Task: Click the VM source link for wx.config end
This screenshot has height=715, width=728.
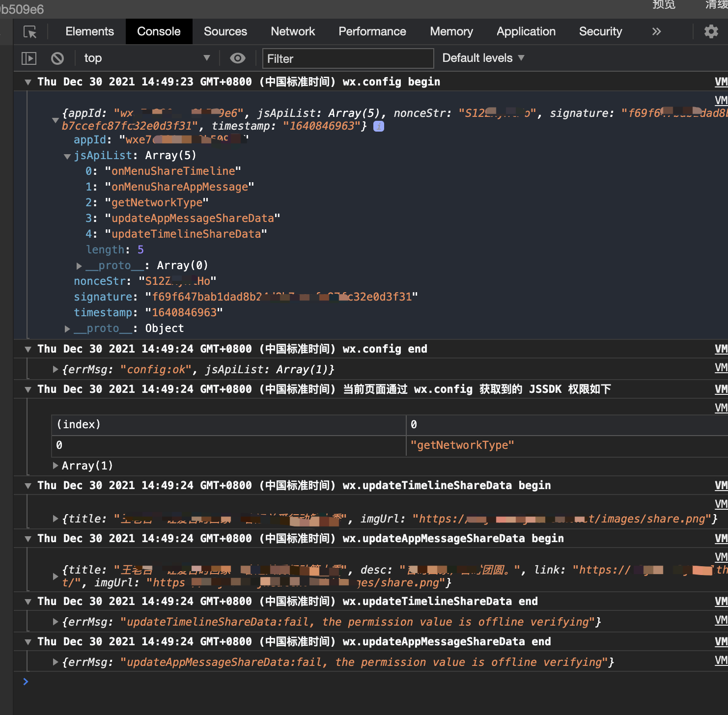Action: coord(721,349)
